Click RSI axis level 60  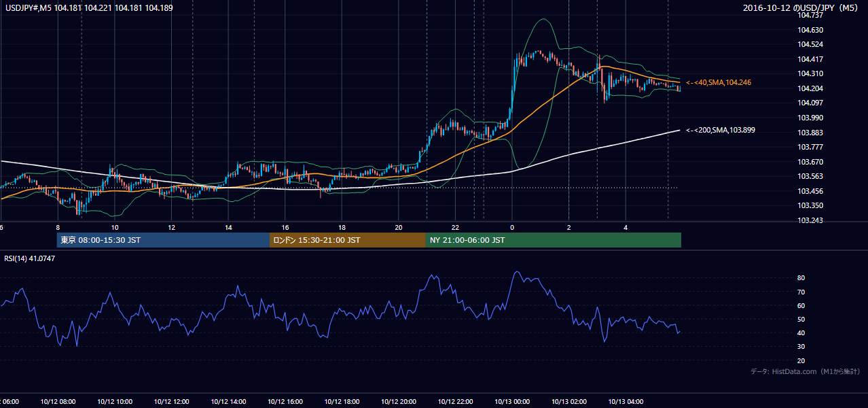click(x=801, y=306)
